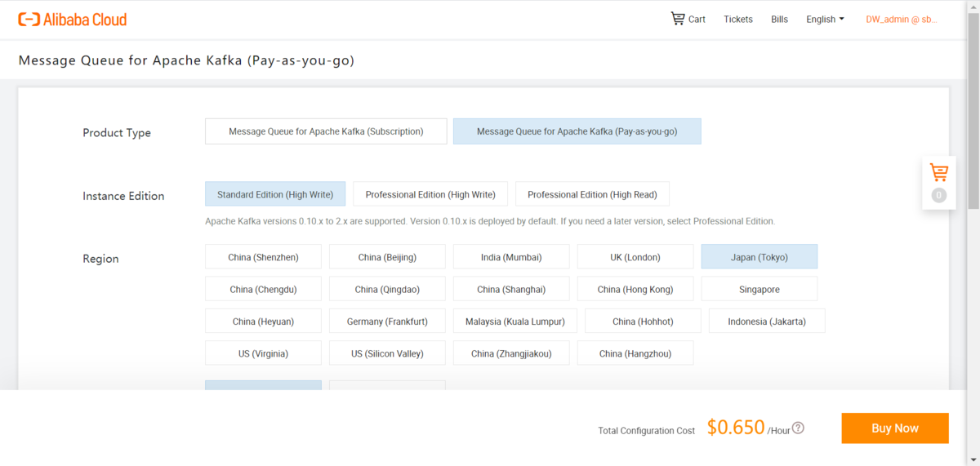Click the floating cart item count badge

939,195
